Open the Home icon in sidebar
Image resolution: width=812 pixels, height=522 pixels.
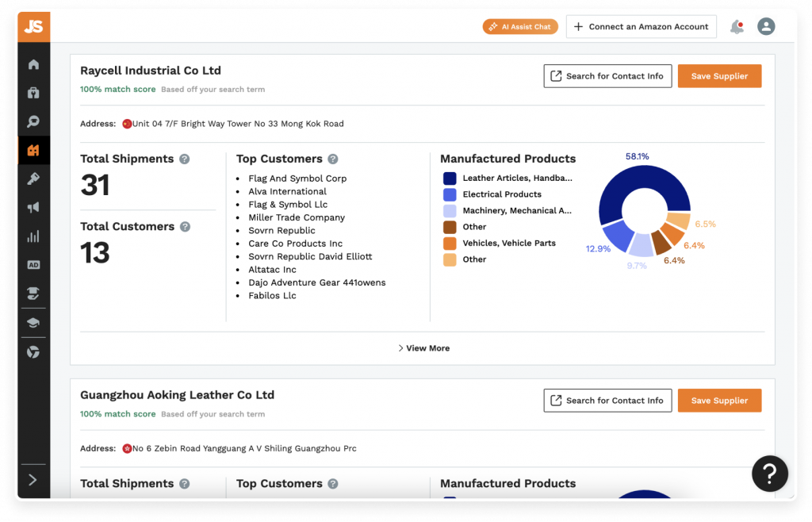click(x=33, y=65)
